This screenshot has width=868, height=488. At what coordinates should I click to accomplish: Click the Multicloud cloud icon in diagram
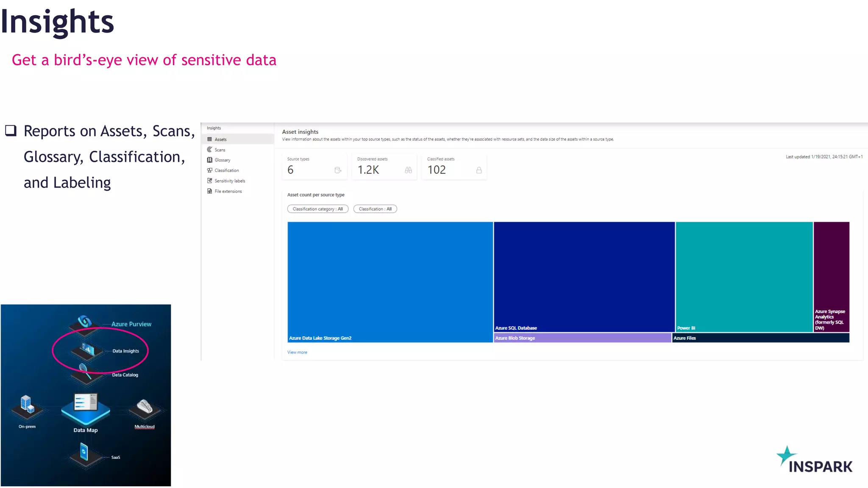tap(145, 406)
